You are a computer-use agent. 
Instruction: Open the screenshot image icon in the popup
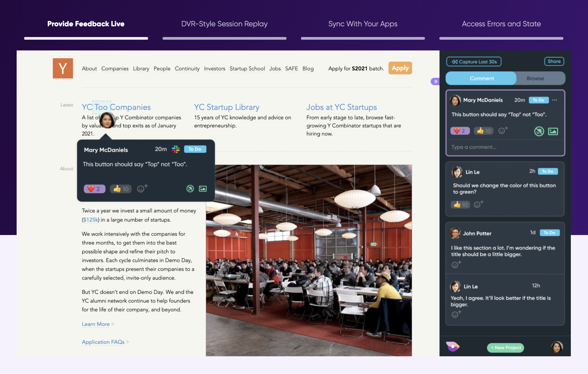pos(203,189)
